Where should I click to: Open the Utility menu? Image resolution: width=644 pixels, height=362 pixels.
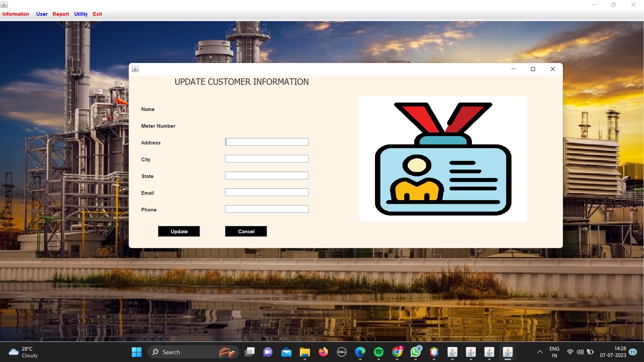[x=80, y=14]
